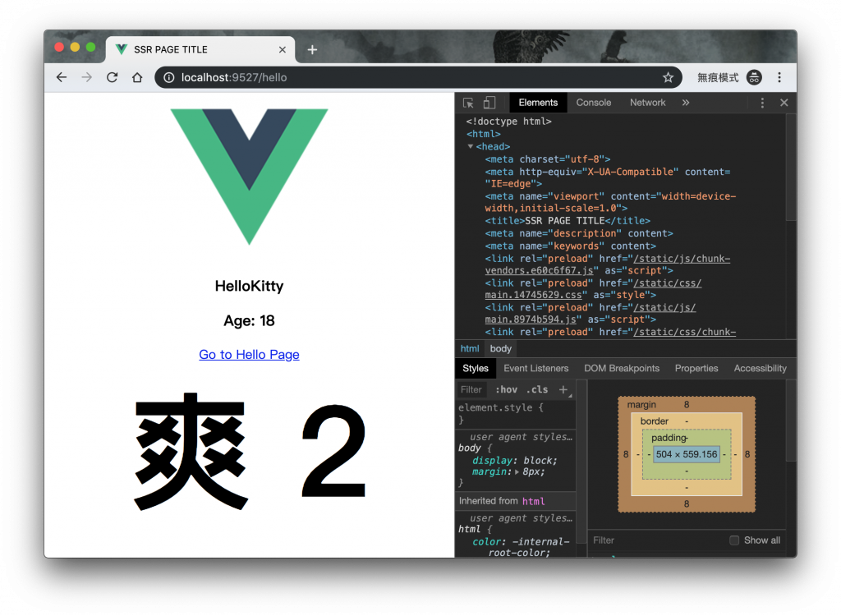Open the main.8974b594.js link
841x616 pixels.
tap(590, 314)
